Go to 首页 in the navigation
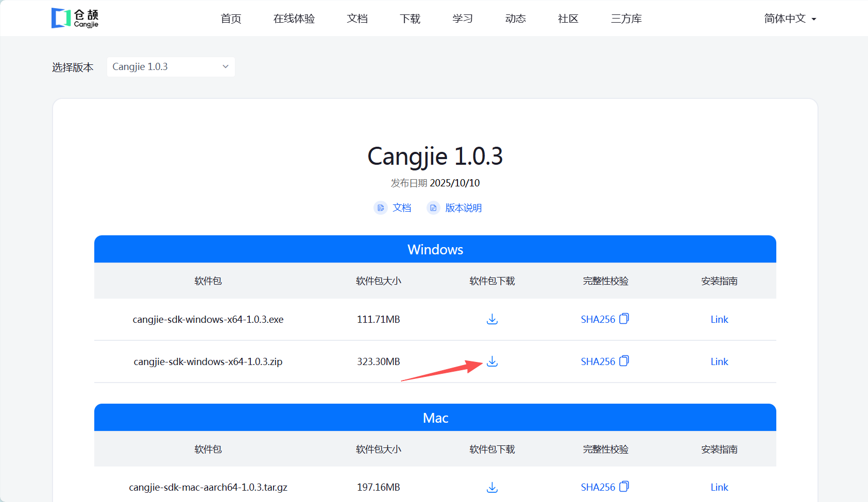Image resolution: width=868 pixels, height=502 pixels. [231, 19]
